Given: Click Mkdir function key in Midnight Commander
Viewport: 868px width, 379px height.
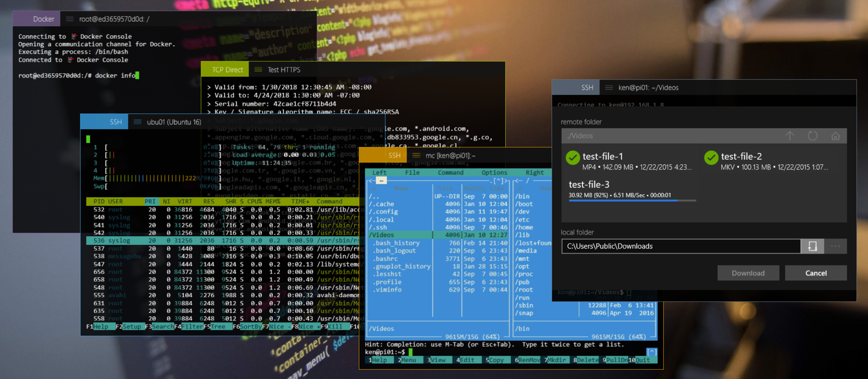Looking at the screenshot, I should click(x=557, y=360).
